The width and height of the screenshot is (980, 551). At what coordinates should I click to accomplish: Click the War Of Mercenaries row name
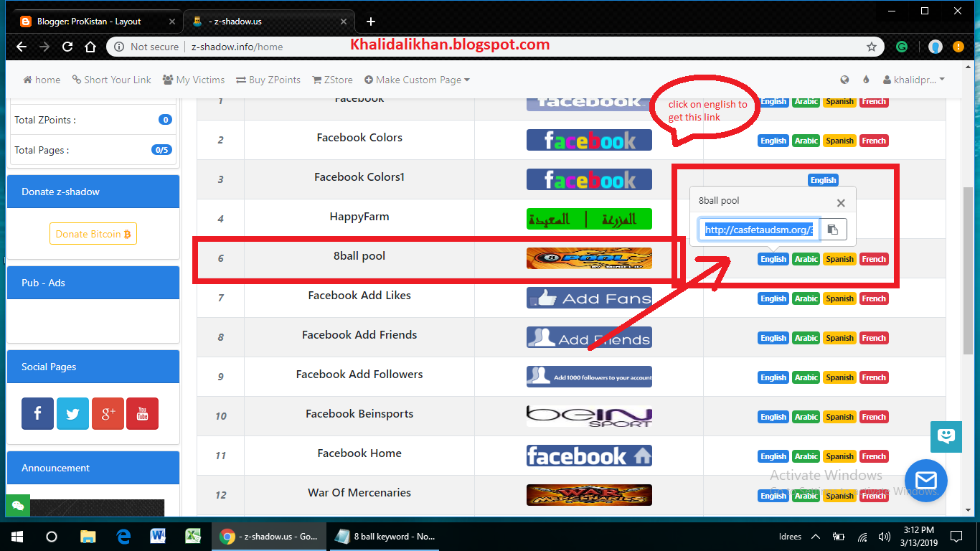coord(359,493)
